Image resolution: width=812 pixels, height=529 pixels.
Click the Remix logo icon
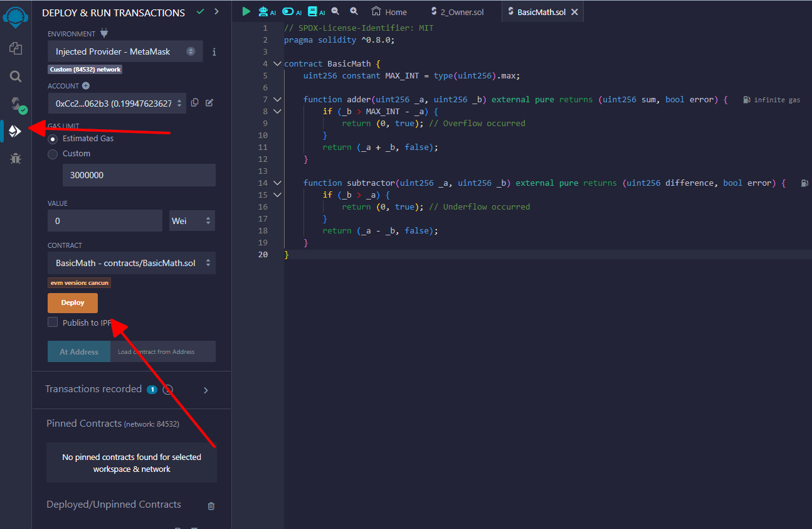coord(16,18)
